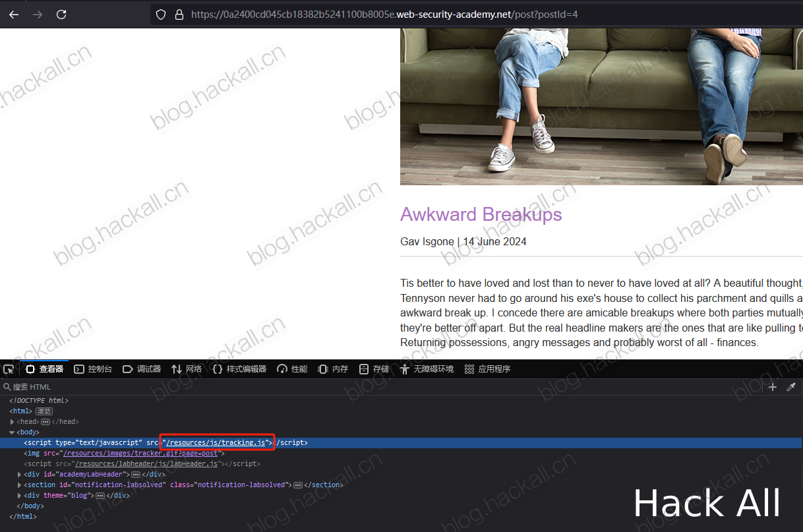Image resolution: width=803 pixels, height=532 pixels.
Task: Reload the page with the refresh icon
Action: tap(61, 14)
